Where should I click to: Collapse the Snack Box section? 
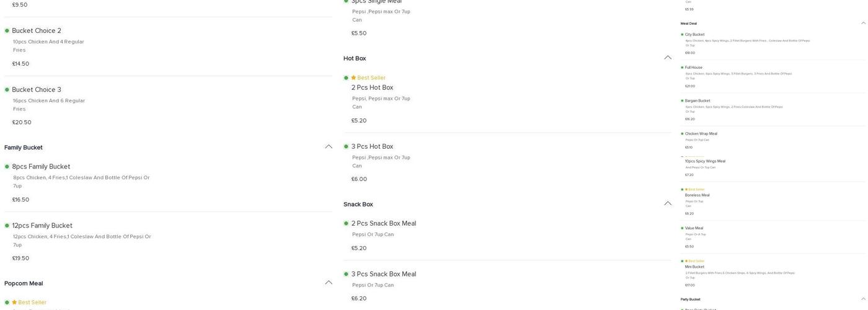[x=668, y=203]
